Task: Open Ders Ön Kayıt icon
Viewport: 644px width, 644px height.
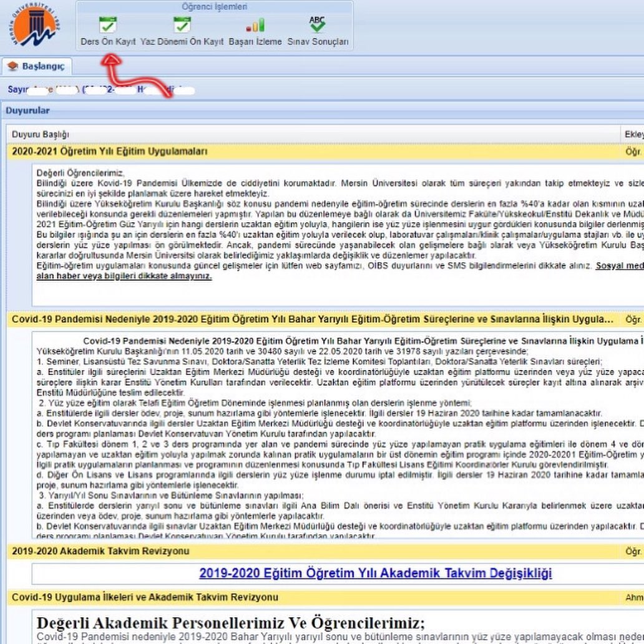Action: click(107, 24)
